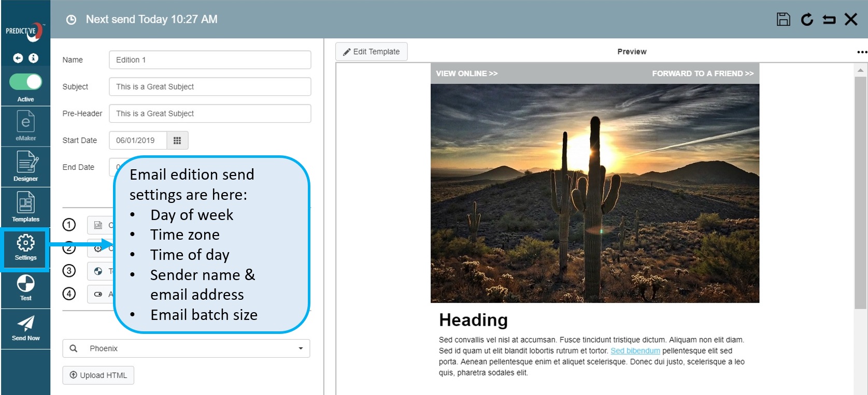This screenshot has height=395, width=868.
Task: Click the Upload HTML button
Action: (x=98, y=375)
